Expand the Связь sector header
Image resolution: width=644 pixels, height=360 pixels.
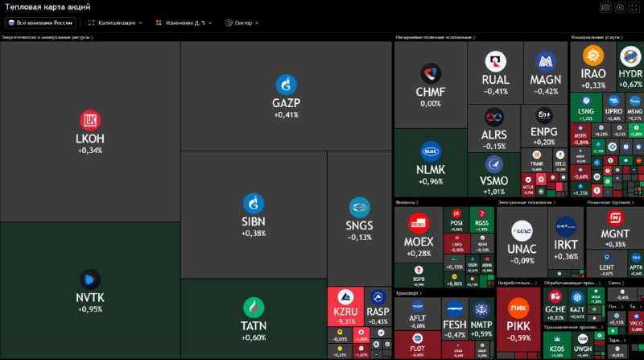[616, 283]
